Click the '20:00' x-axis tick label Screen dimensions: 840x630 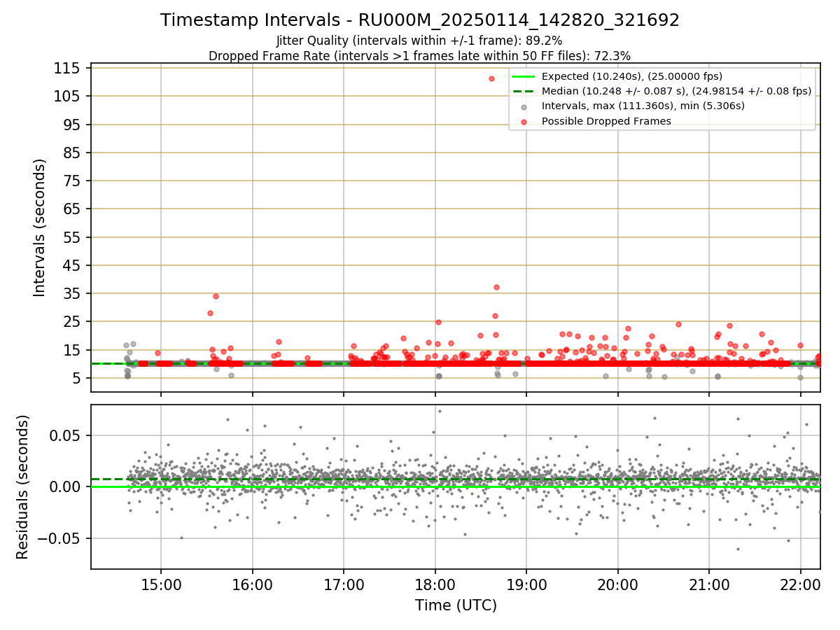(x=618, y=585)
